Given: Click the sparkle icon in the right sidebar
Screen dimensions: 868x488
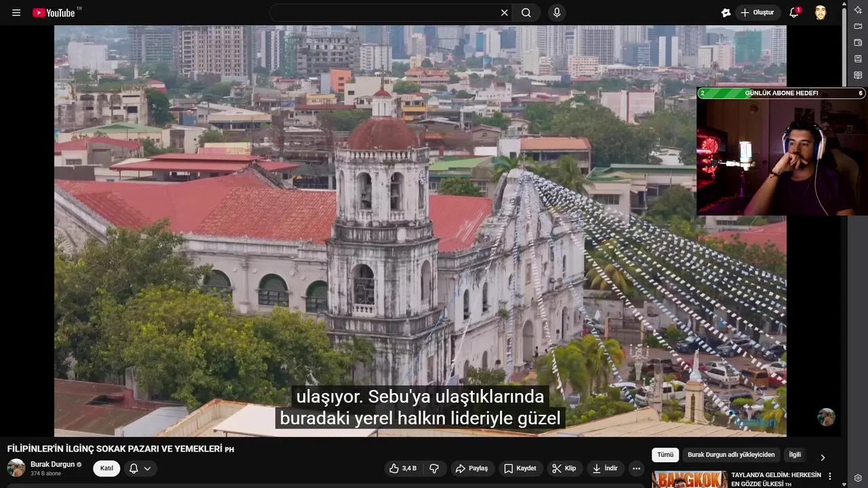Looking at the screenshot, I should point(858,9).
